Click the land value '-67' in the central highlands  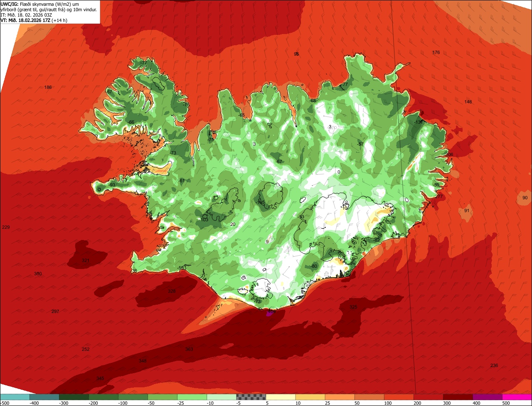pos(279,161)
